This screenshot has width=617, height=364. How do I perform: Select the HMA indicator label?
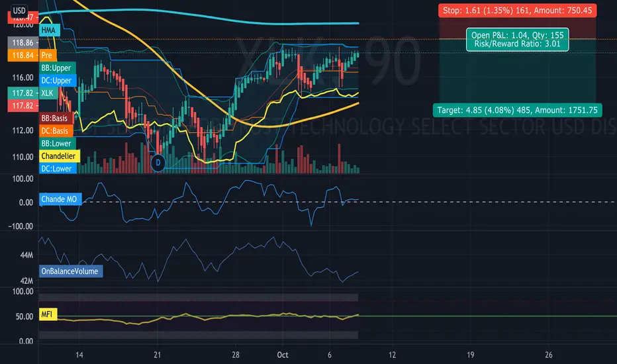(x=49, y=30)
